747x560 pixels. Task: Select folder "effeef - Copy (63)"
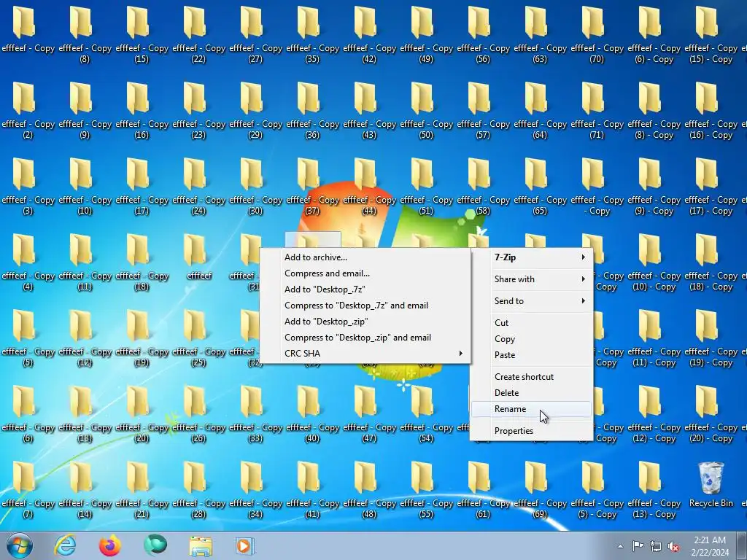[x=540, y=35]
